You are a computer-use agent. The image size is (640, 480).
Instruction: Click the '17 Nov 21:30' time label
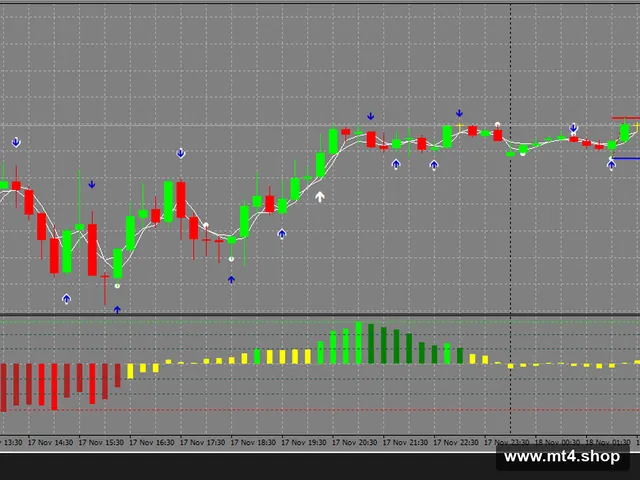click(x=405, y=442)
